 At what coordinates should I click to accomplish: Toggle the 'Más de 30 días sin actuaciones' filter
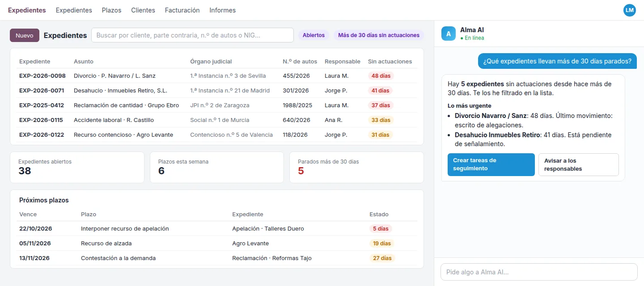(379, 35)
